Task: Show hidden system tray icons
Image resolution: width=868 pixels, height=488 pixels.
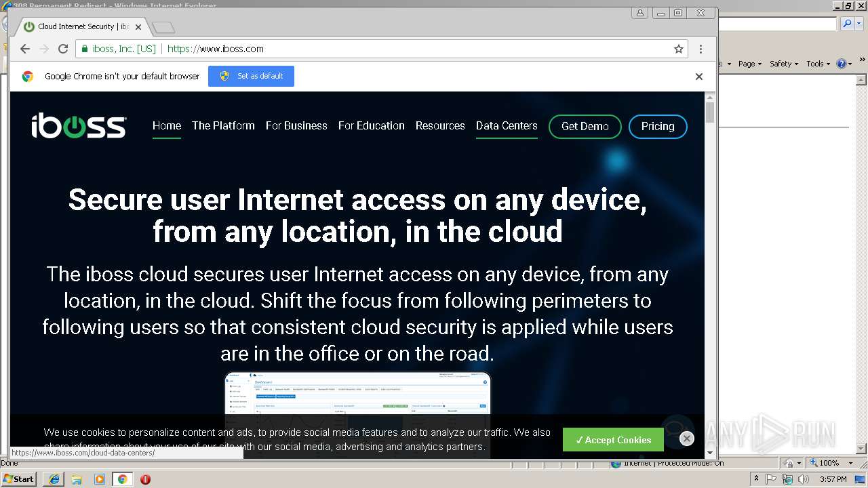Action: click(757, 479)
